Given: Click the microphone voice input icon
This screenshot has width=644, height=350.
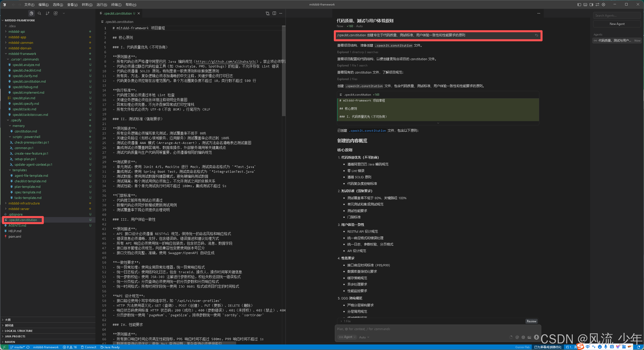Looking at the screenshot, I should click(x=536, y=337).
